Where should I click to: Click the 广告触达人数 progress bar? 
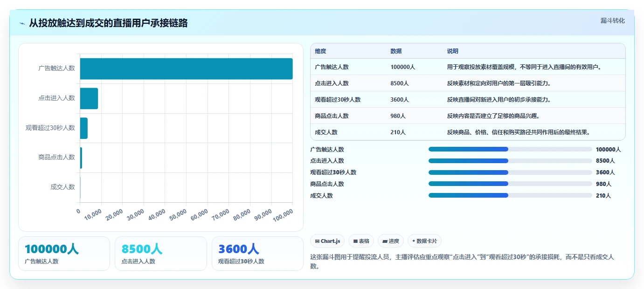coord(510,149)
